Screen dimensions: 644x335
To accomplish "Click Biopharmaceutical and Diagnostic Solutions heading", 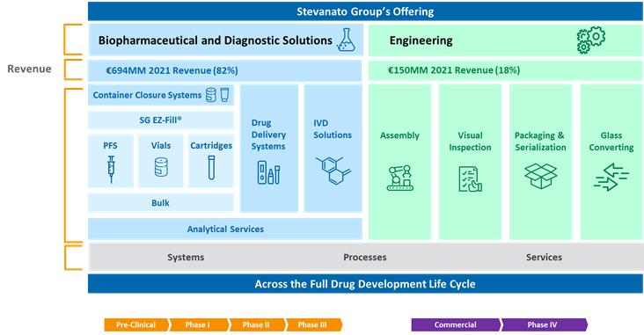I will [x=216, y=40].
